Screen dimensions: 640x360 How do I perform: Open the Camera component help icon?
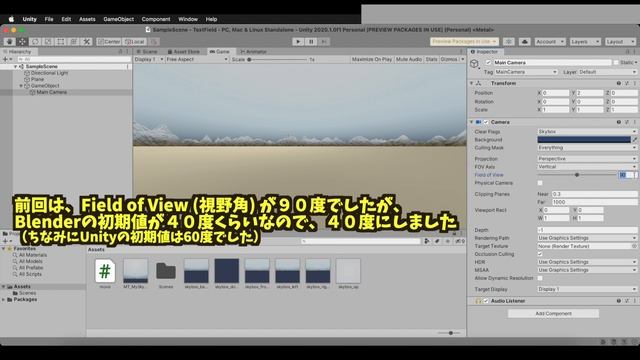619,122
